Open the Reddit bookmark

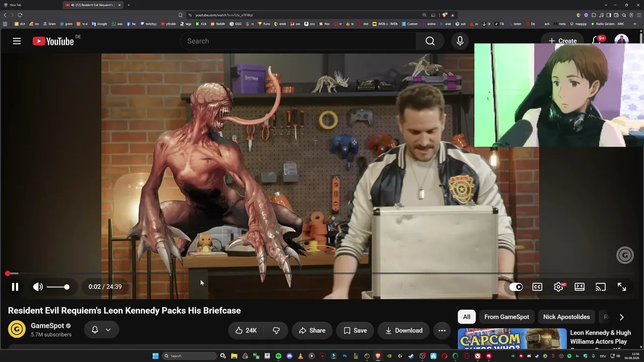[x=218, y=24]
